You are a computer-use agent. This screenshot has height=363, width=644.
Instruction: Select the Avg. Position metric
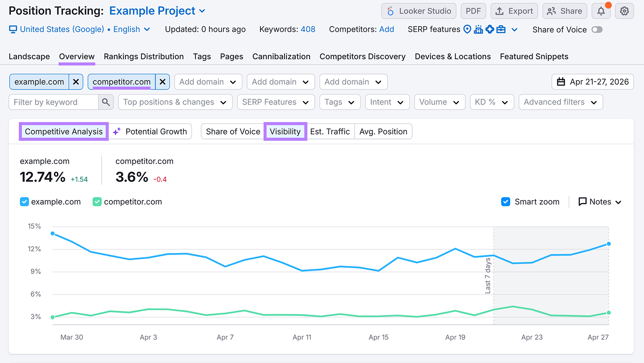pos(383,131)
